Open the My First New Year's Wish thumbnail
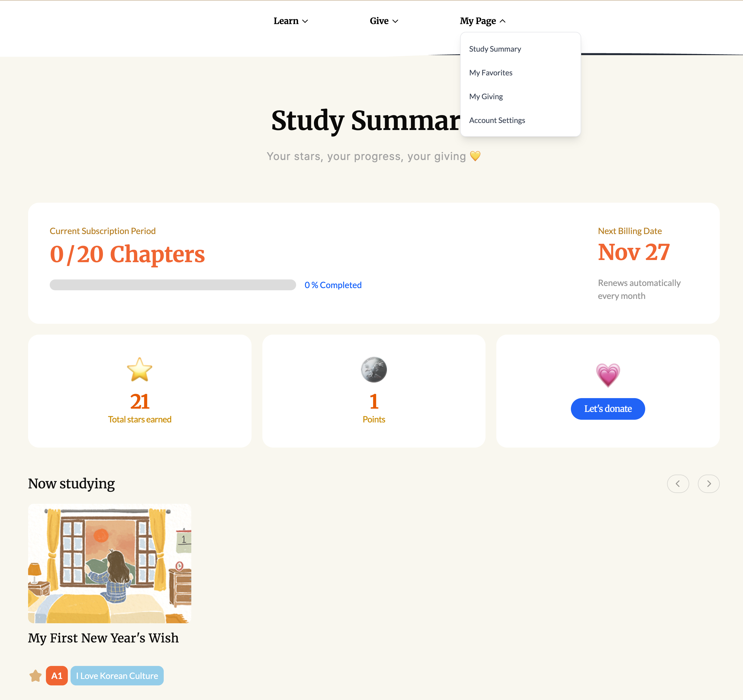 tap(109, 563)
